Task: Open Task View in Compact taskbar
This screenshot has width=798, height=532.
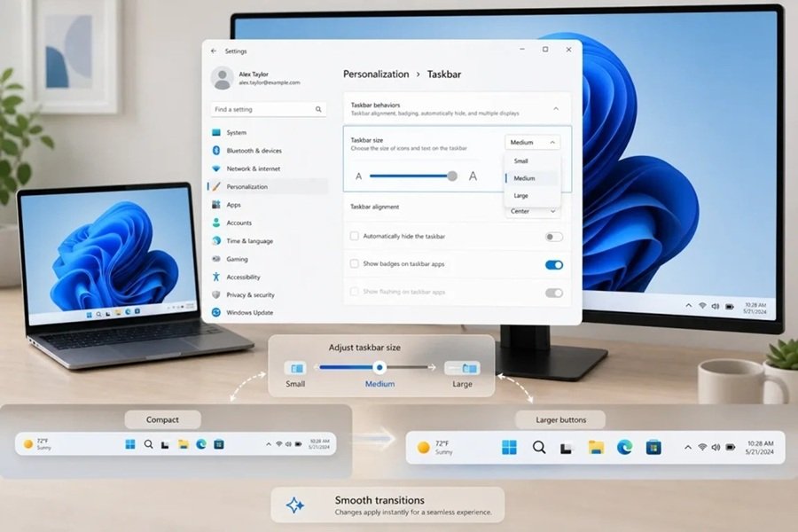Action: point(165,445)
